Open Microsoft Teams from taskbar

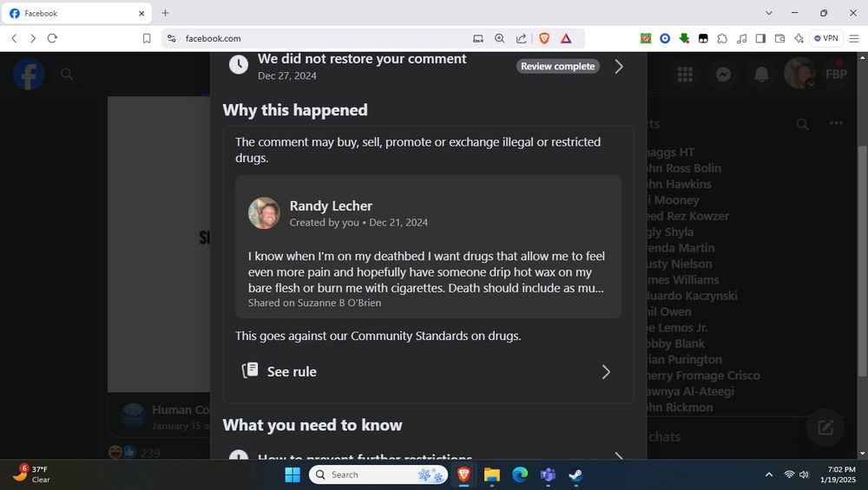tap(548, 474)
